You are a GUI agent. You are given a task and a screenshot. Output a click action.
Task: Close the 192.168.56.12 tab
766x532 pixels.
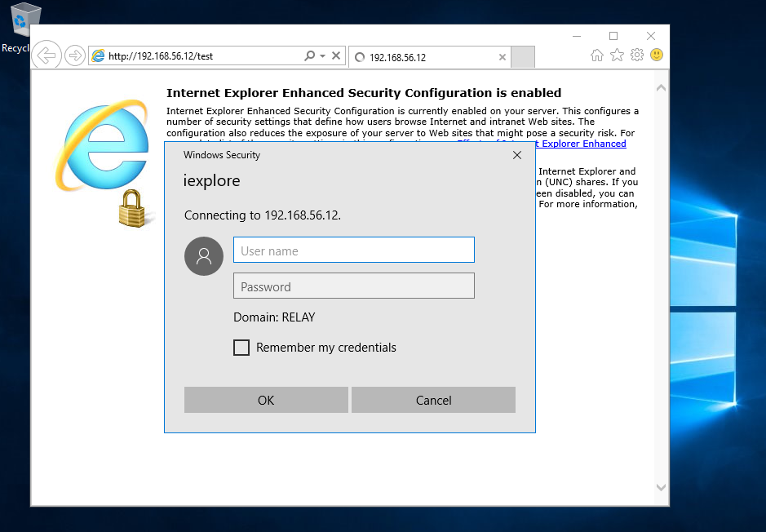[x=502, y=57]
